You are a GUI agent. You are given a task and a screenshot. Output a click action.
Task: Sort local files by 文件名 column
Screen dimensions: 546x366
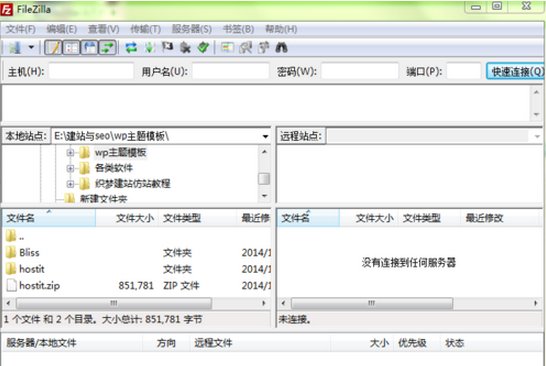tap(49, 218)
